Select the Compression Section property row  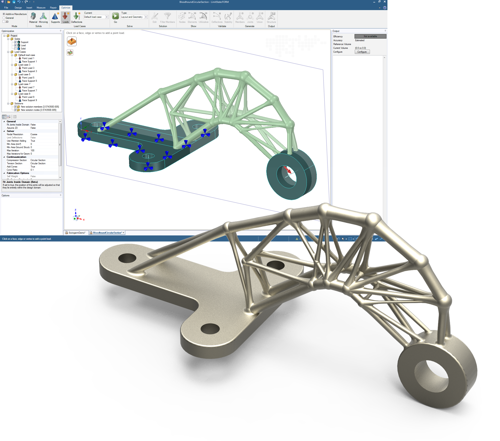coord(32,160)
